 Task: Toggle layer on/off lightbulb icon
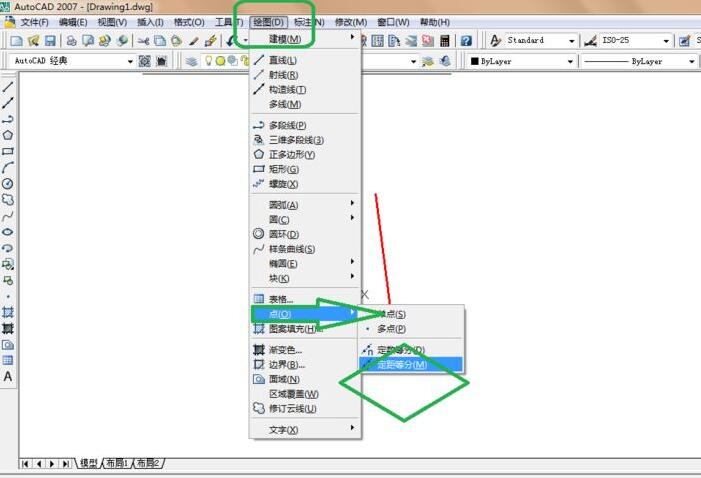(x=208, y=60)
